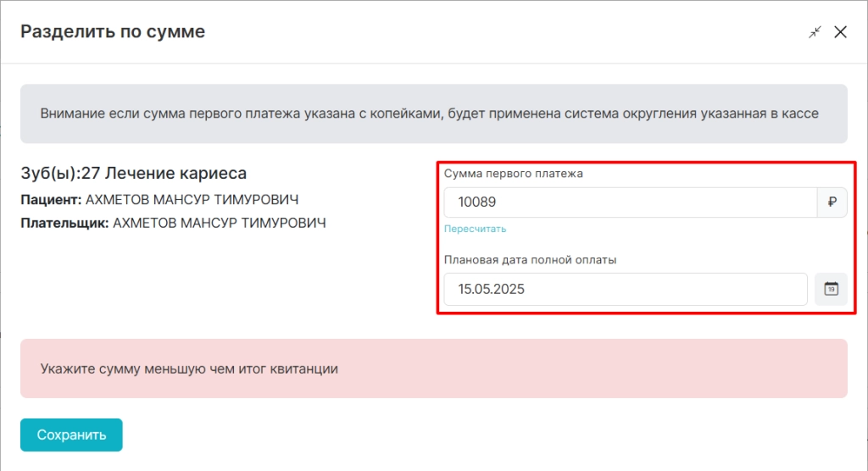Viewport: 868px width, 471px height.
Task: Select patient name АХМЕТОВ МАНСУР ТИМУРОВИЧ beside Пациент
Action: [x=192, y=200]
